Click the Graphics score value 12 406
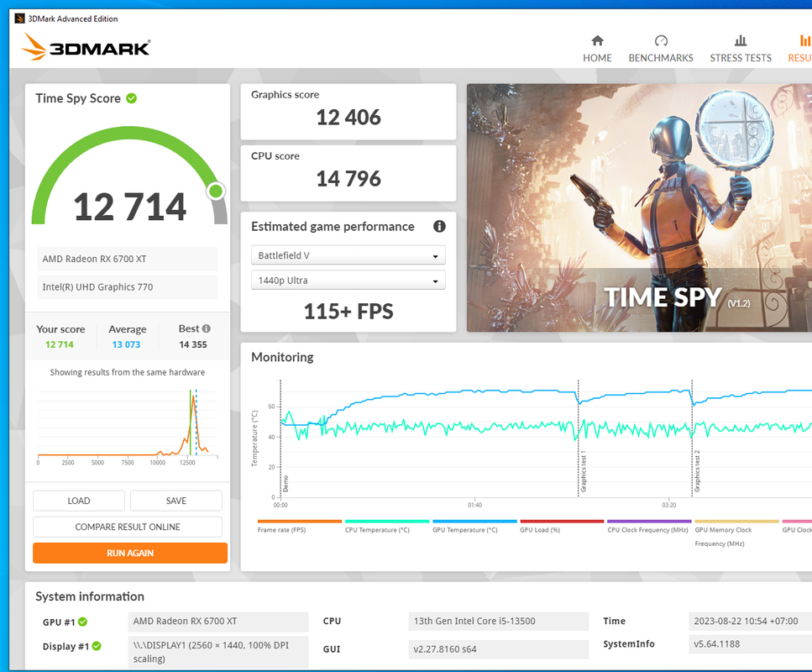This screenshot has height=672, width=812. click(348, 118)
